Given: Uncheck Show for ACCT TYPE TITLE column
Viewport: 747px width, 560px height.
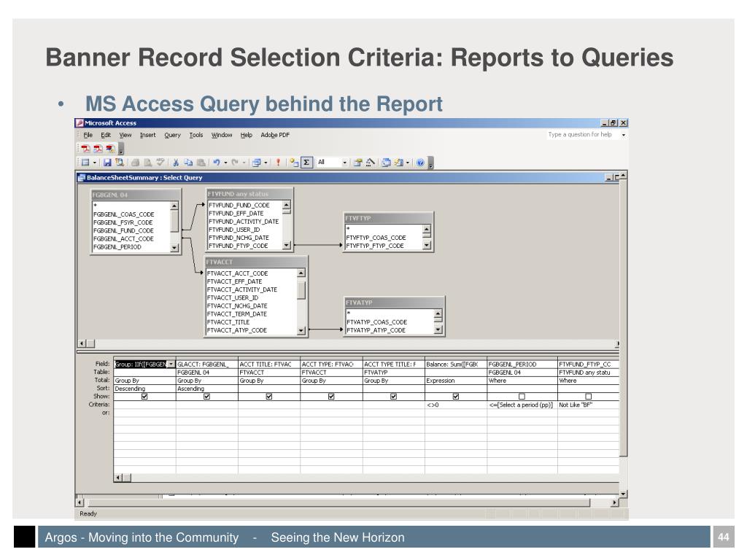Looking at the screenshot, I should 393,396.
